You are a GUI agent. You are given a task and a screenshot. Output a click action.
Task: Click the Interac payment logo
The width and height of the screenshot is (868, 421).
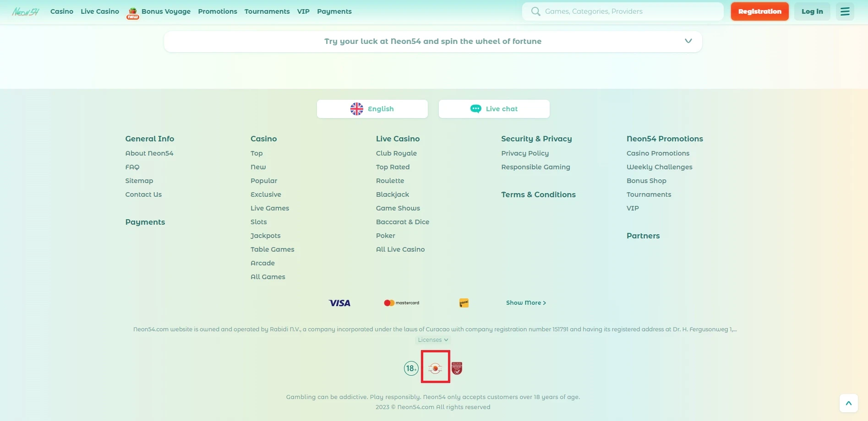pos(464,303)
